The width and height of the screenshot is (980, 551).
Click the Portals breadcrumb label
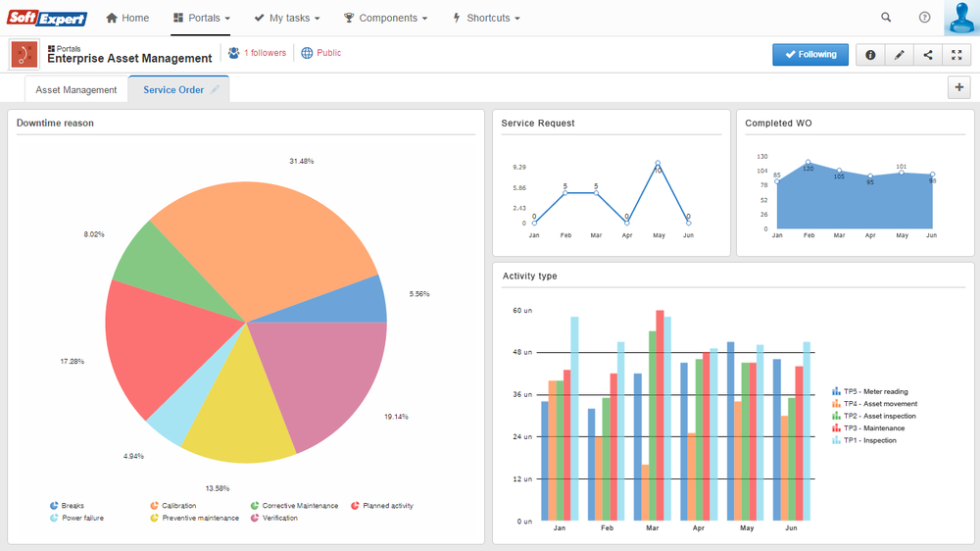point(69,48)
